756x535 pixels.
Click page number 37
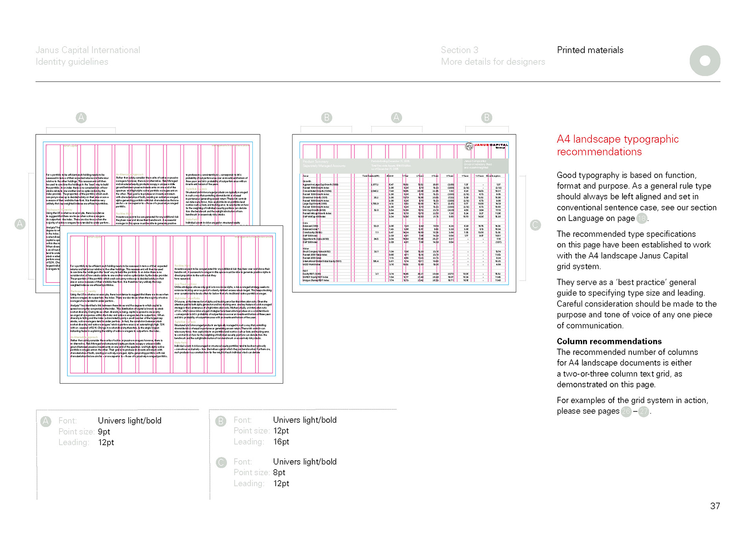pos(715,506)
